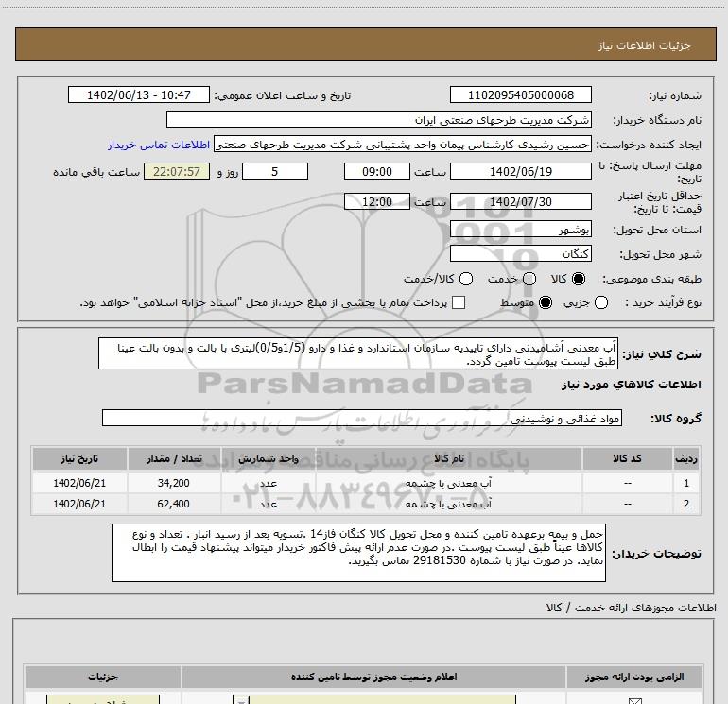Tick the اسناد خزانه اسلامی payment checkbox

click(459, 302)
